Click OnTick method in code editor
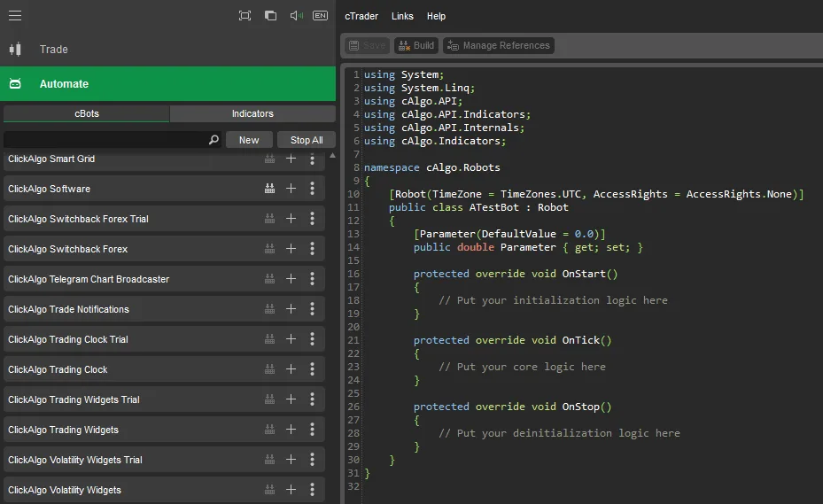 (581, 340)
